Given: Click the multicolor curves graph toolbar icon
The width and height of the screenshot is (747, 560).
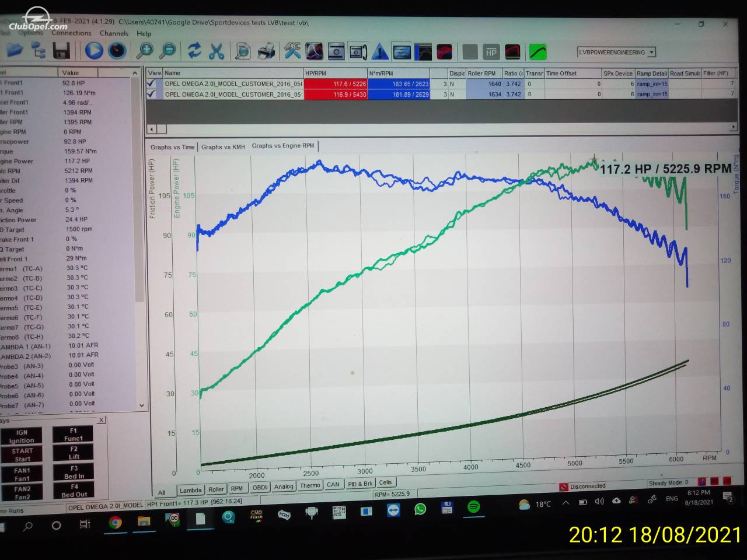Looking at the screenshot, I should (x=315, y=52).
